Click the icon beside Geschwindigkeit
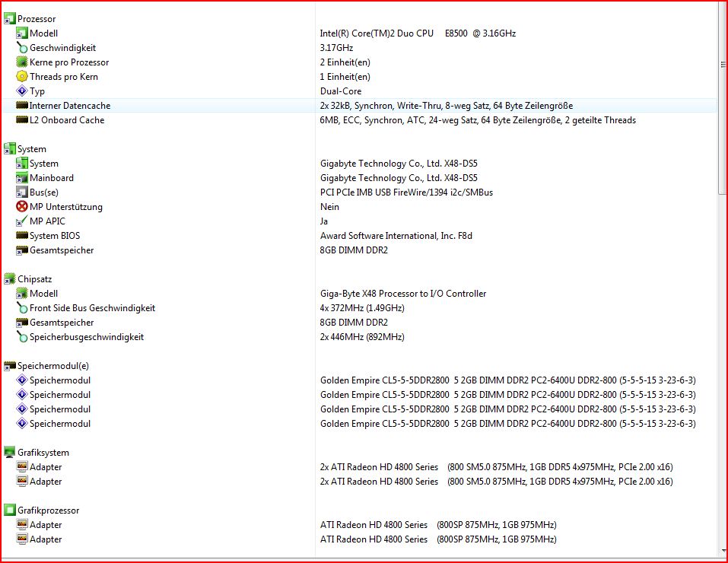 click(22, 48)
